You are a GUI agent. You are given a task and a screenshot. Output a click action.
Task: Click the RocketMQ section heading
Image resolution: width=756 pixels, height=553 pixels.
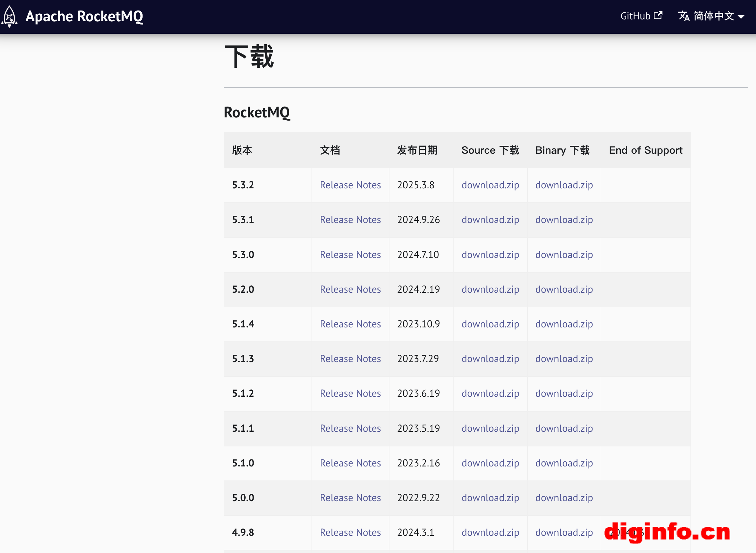257,112
